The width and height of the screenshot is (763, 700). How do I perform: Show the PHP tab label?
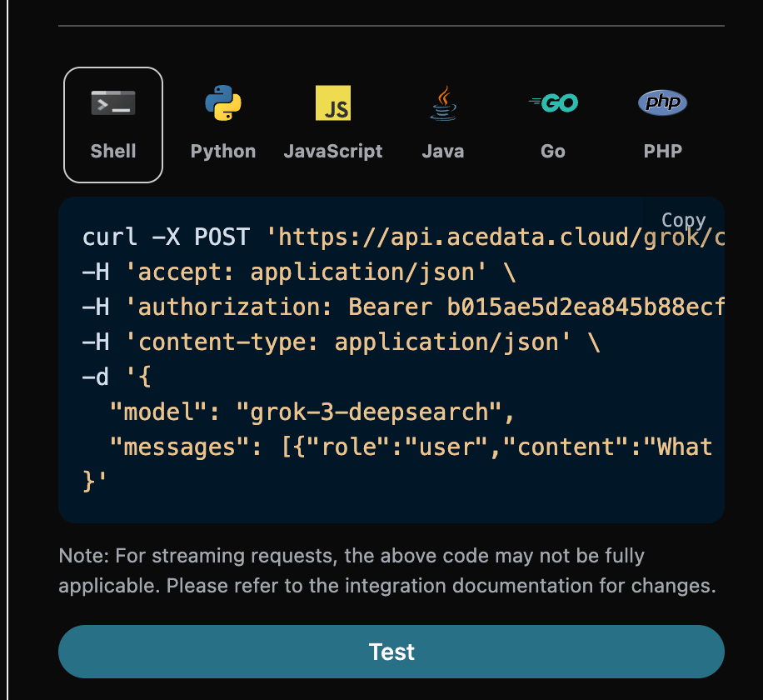[x=663, y=152]
